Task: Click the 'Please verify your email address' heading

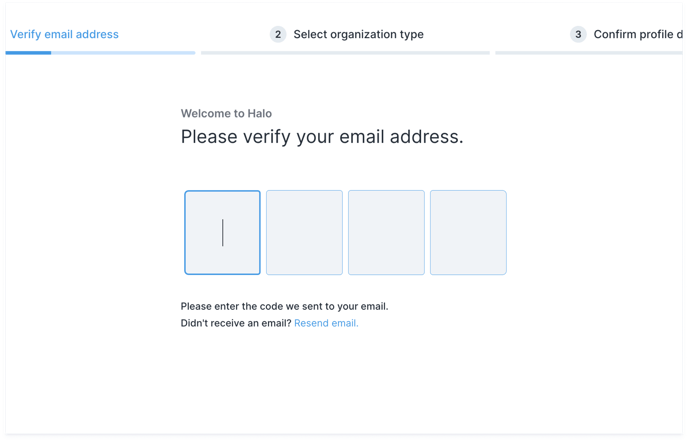Action: pos(322,136)
